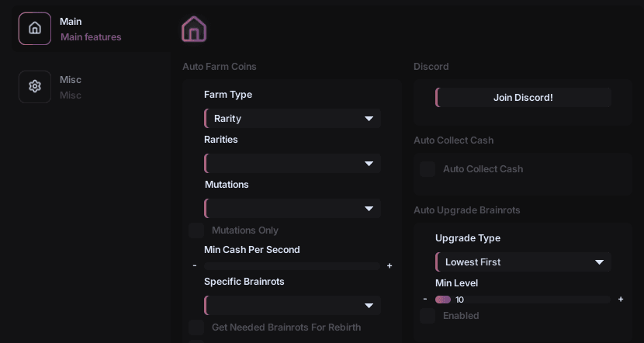Click the large pink home icon header

(194, 29)
